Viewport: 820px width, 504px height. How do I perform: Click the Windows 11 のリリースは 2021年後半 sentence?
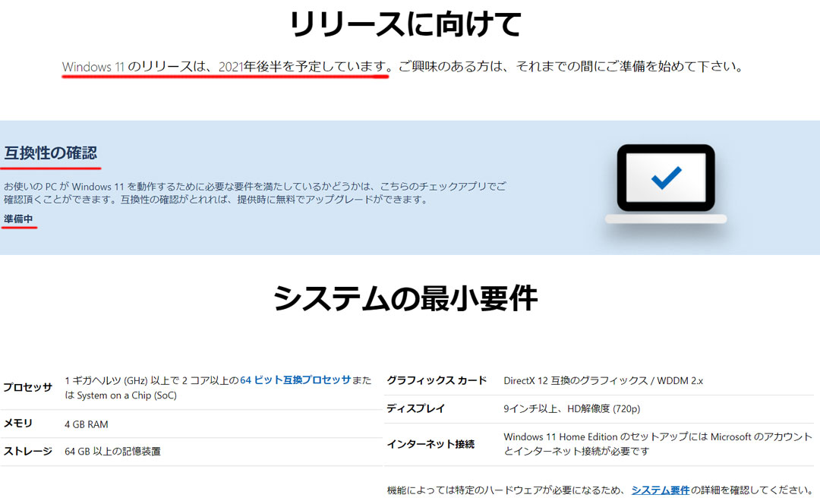point(226,66)
